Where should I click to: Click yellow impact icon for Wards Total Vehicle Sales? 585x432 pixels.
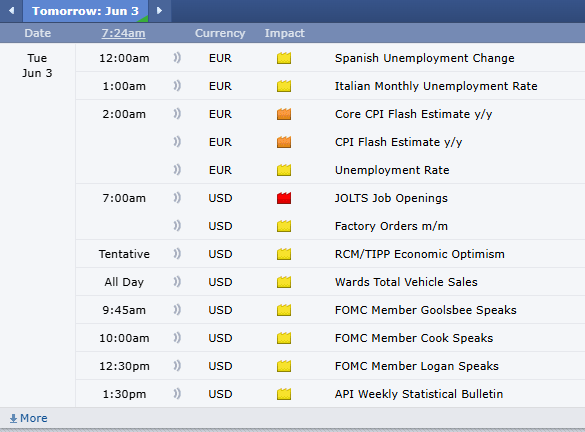point(284,282)
